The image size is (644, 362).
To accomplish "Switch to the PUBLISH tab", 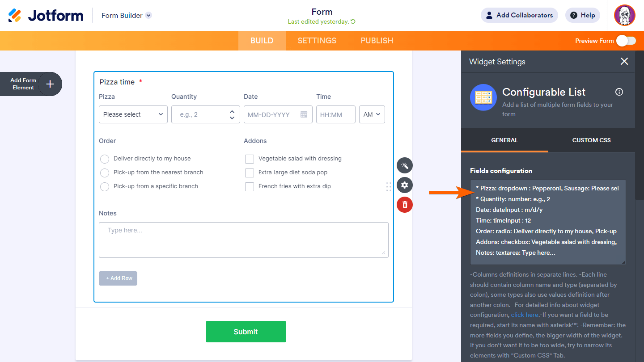I will click(x=377, y=41).
